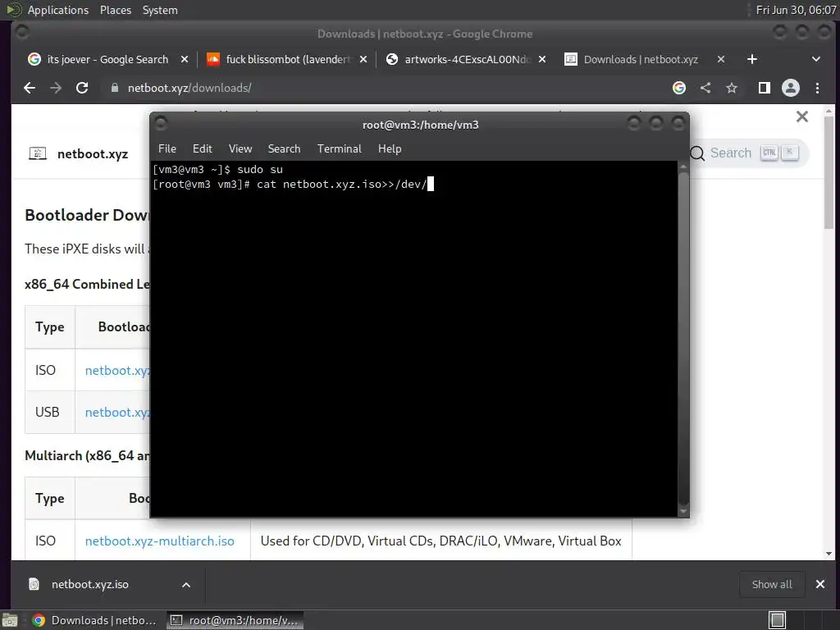Click the netboot.xyz site title
This screenshot has width=840, height=630.
point(93,153)
